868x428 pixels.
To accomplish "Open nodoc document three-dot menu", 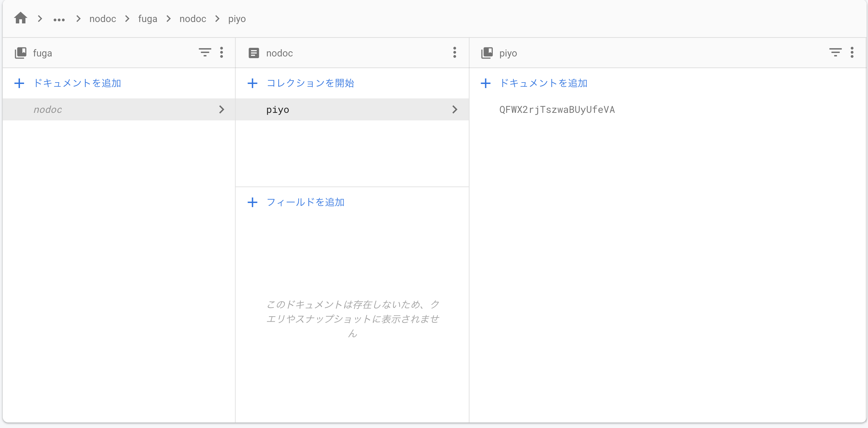I will pyautogui.click(x=455, y=53).
